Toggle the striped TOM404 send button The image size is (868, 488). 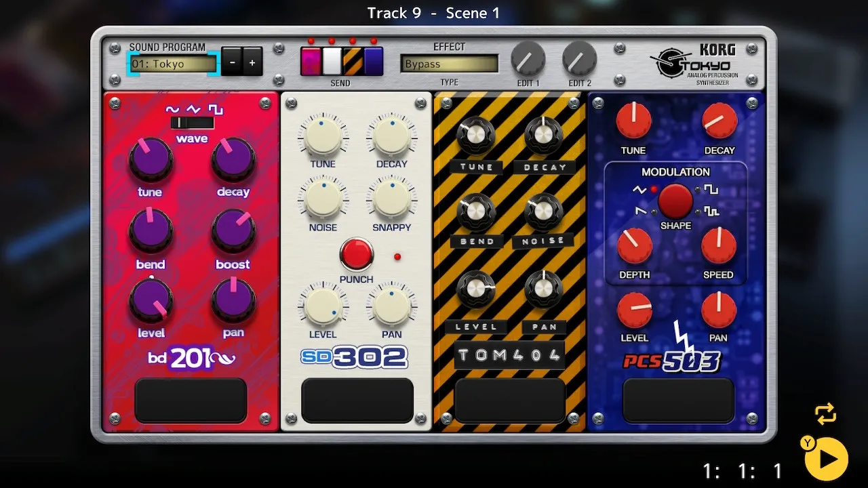click(x=353, y=61)
